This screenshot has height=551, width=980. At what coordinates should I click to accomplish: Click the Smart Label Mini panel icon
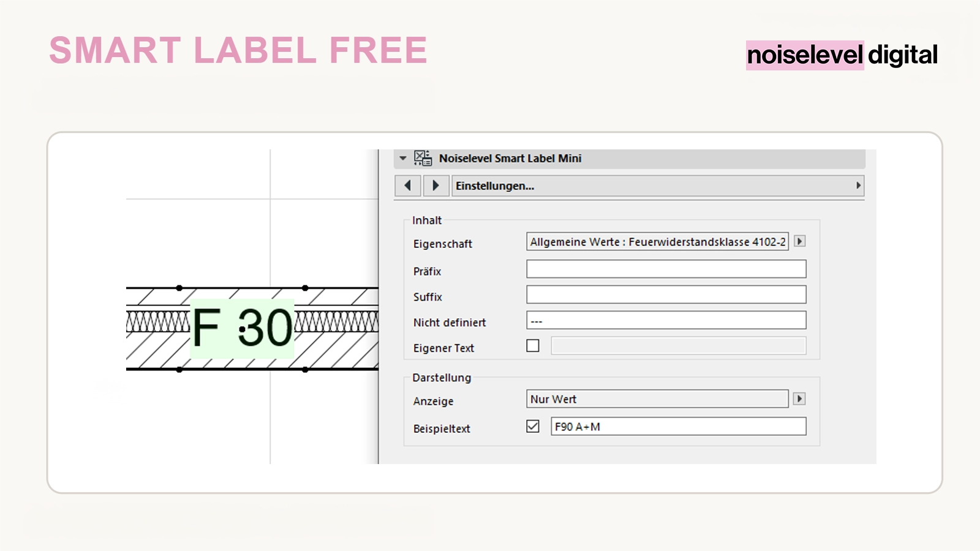(x=423, y=159)
